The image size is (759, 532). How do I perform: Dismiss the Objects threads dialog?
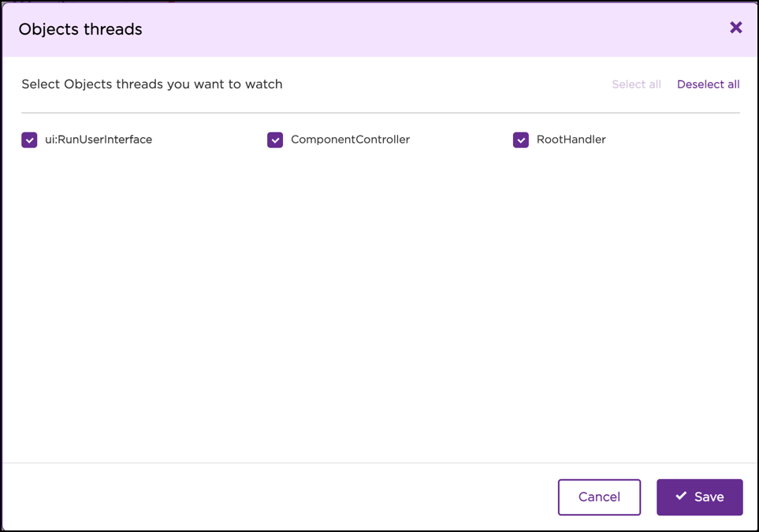(x=735, y=27)
